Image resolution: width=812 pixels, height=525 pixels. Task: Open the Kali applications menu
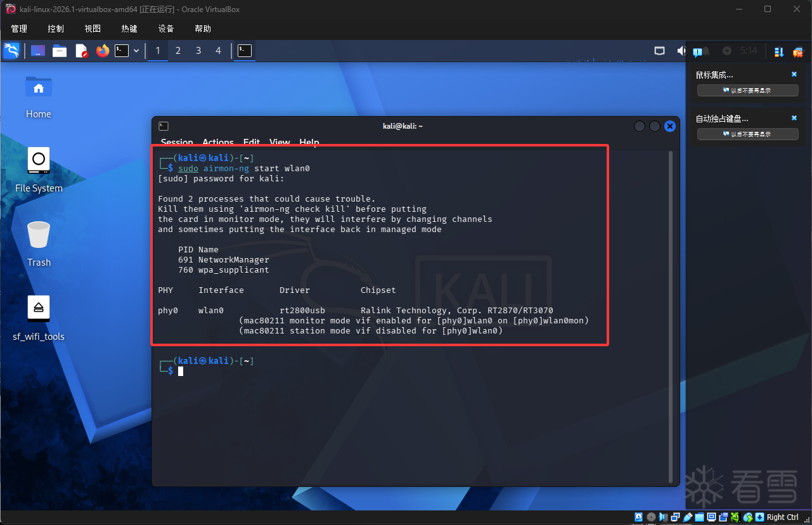(x=11, y=51)
